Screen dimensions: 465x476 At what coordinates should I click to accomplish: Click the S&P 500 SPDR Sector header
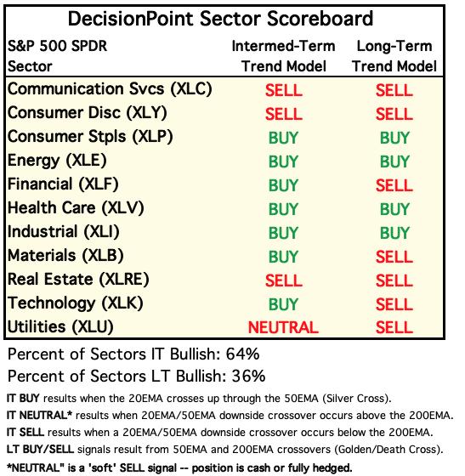click(57, 56)
